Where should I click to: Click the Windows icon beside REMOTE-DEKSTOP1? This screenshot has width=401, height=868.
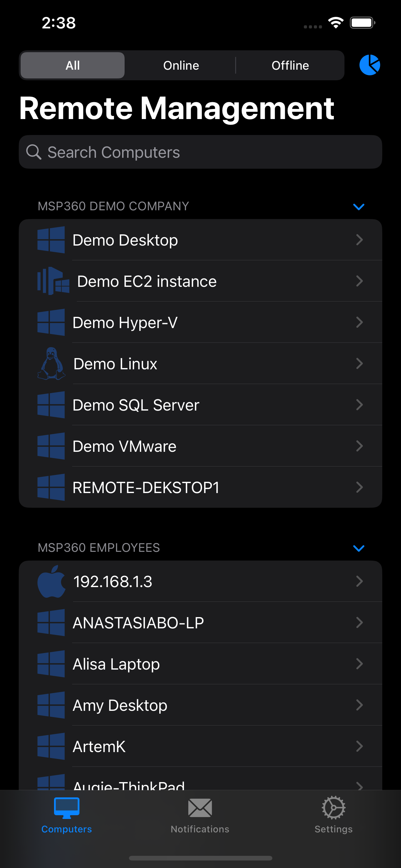51,487
